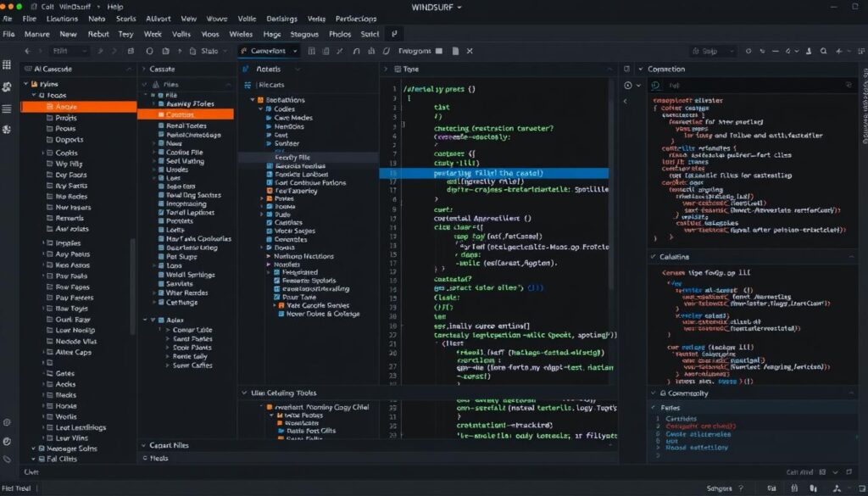Image resolution: width=868 pixels, height=496 pixels.
Task: Open the Phclos tab in second row
Action: pos(340,34)
